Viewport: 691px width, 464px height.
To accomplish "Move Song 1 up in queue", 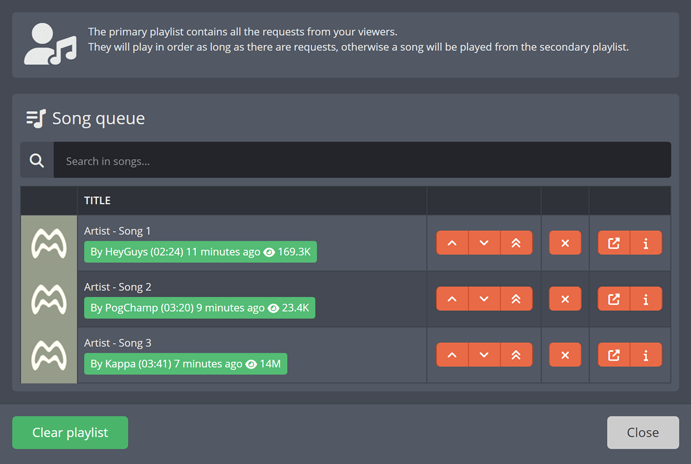I will point(452,243).
